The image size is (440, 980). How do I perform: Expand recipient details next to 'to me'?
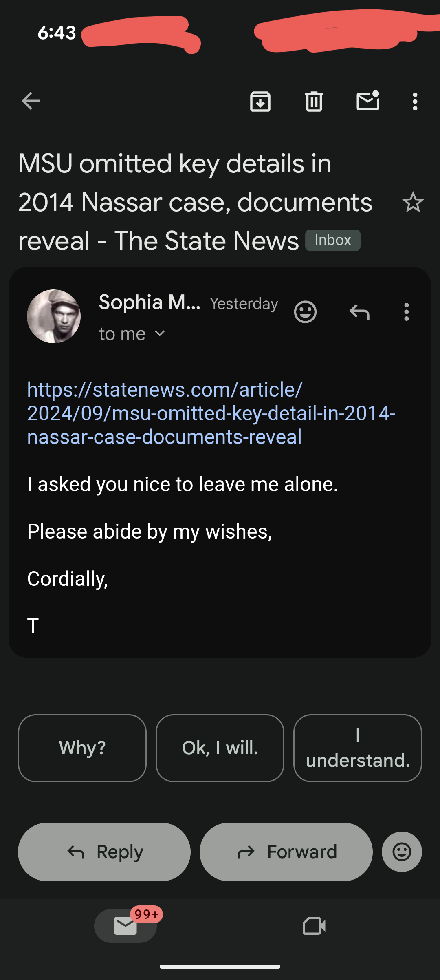pos(160,334)
